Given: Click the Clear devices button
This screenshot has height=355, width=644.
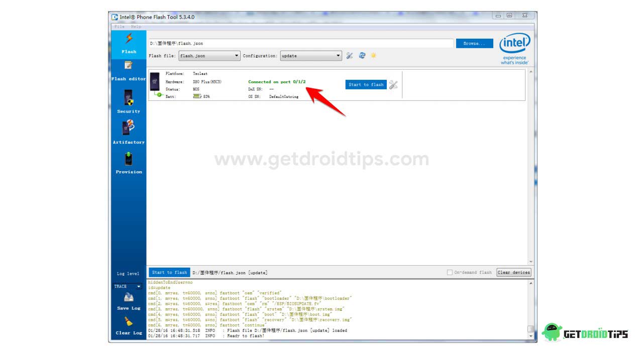Looking at the screenshot, I should tap(514, 273).
